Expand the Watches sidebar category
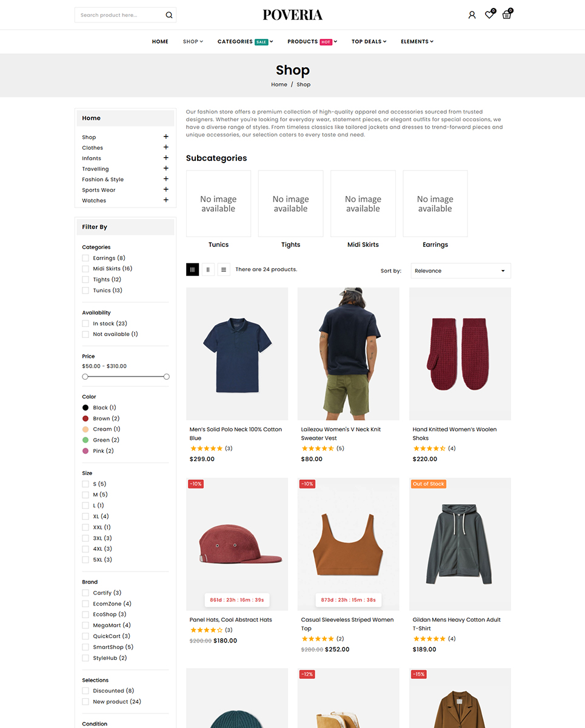The width and height of the screenshot is (585, 728). (165, 200)
